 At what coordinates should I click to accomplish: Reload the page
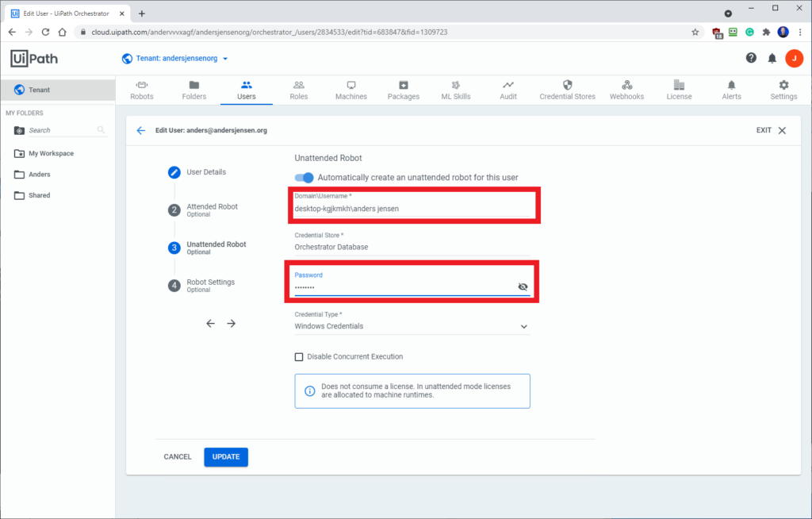(45, 33)
